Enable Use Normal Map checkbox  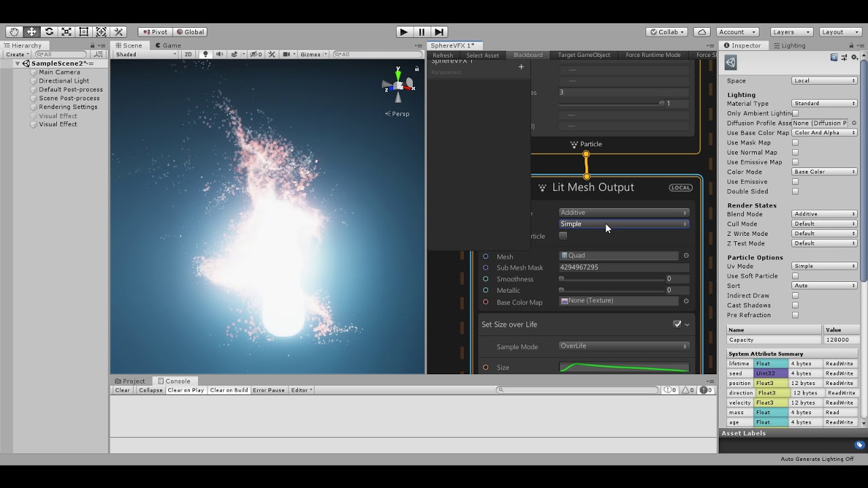[x=795, y=152]
